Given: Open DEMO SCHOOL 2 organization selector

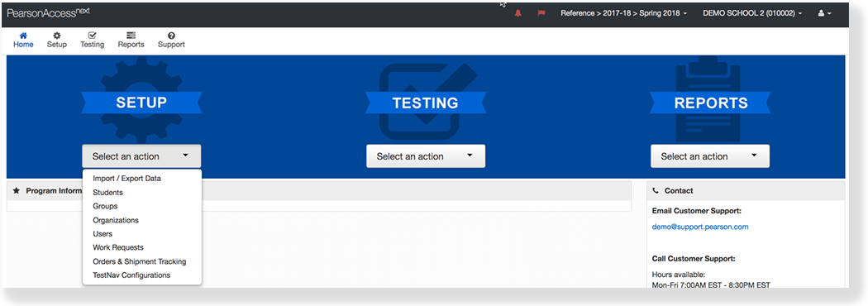Looking at the screenshot, I should click(752, 13).
